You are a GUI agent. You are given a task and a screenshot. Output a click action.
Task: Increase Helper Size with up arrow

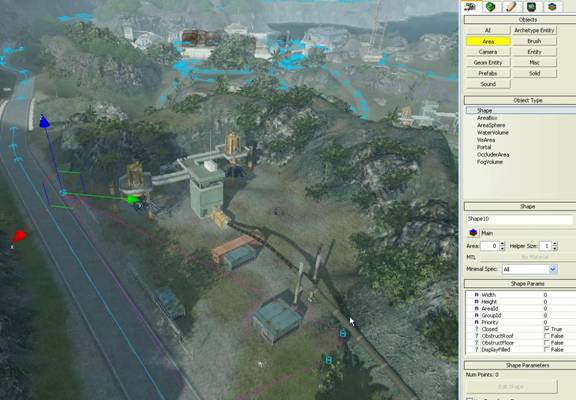point(555,244)
